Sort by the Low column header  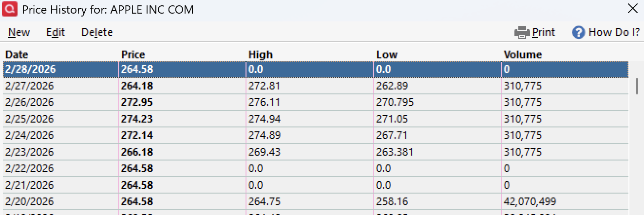tap(387, 55)
